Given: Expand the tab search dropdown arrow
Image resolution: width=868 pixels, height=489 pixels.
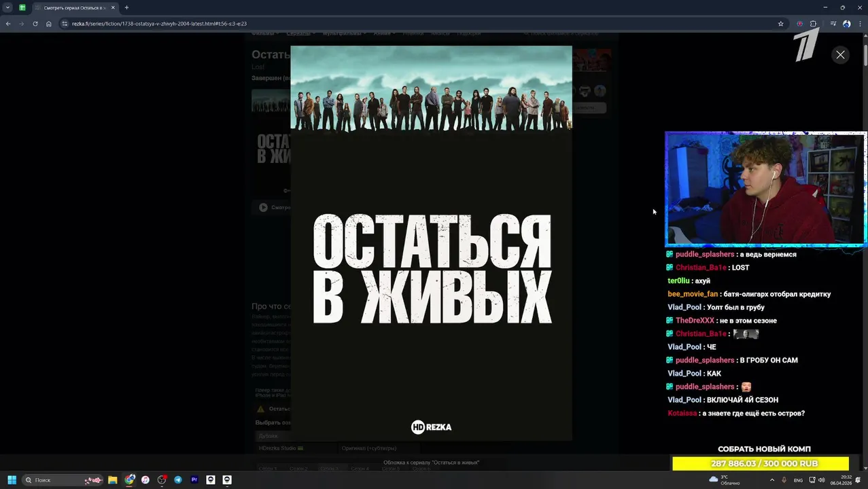Looking at the screenshot, I should tap(7, 7).
